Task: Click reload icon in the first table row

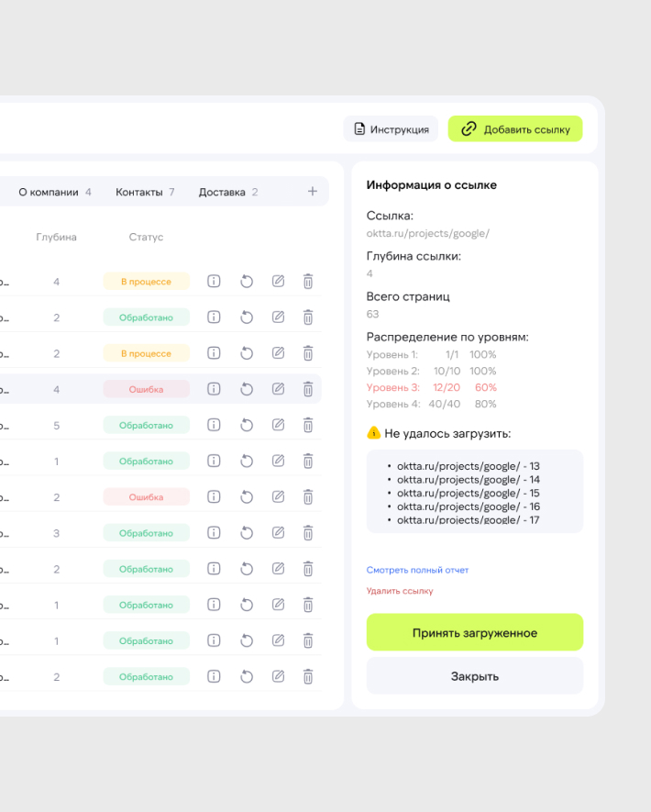Action: tap(246, 282)
